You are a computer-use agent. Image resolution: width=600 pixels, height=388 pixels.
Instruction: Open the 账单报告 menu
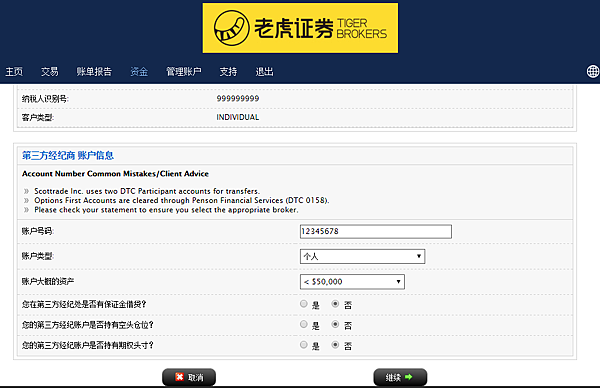point(94,72)
